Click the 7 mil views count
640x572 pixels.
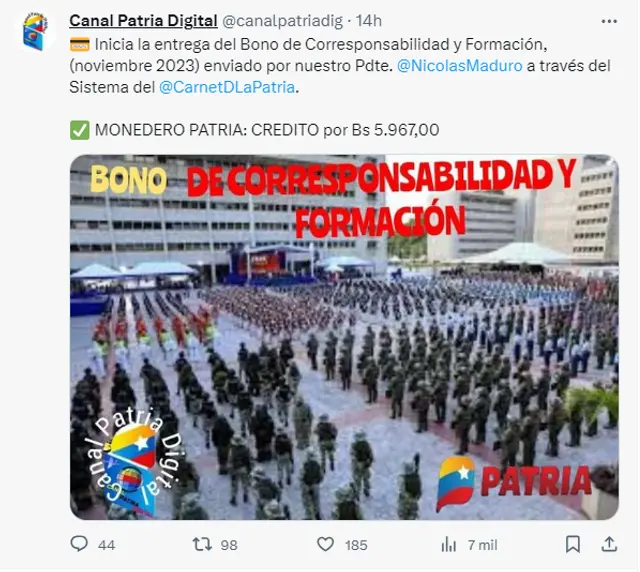[482, 545]
